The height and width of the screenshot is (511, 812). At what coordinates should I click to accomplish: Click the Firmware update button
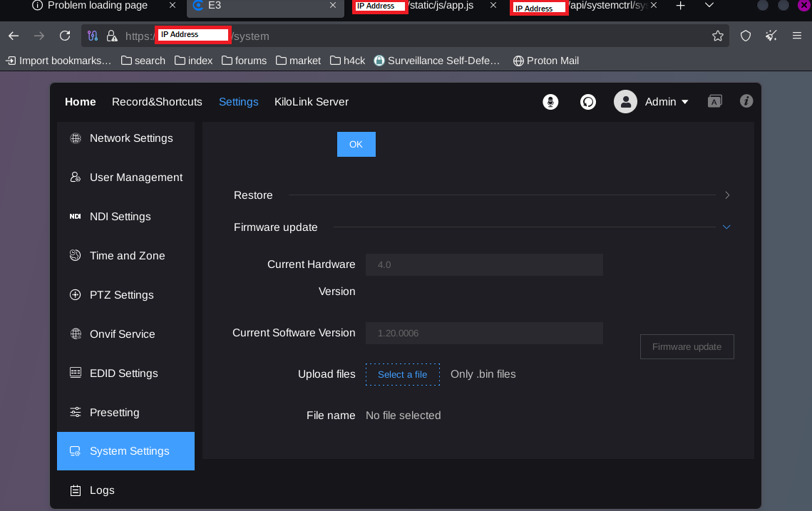coord(687,346)
